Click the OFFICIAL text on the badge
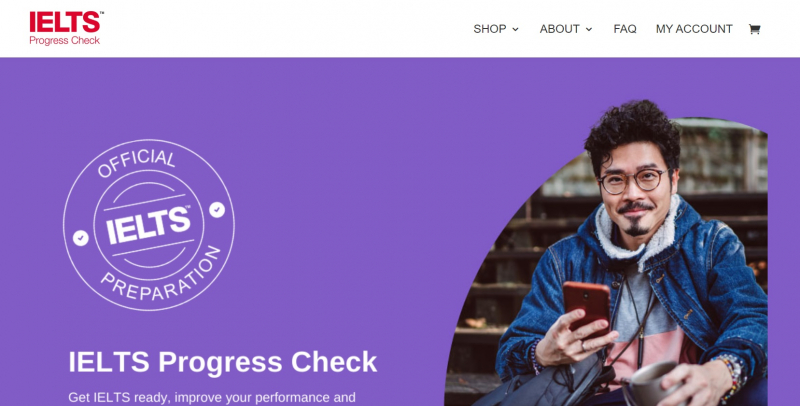Image resolution: width=800 pixels, height=406 pixels. pyautogui.click(x=136, y=163)
